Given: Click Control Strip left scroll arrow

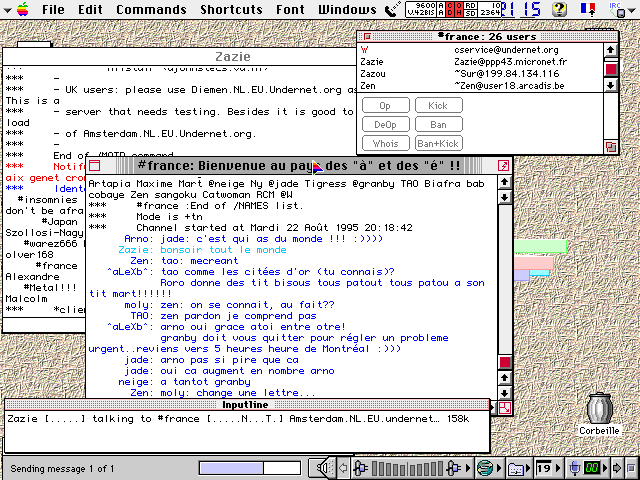Looking at the screenshot, I should pos(344,468).
